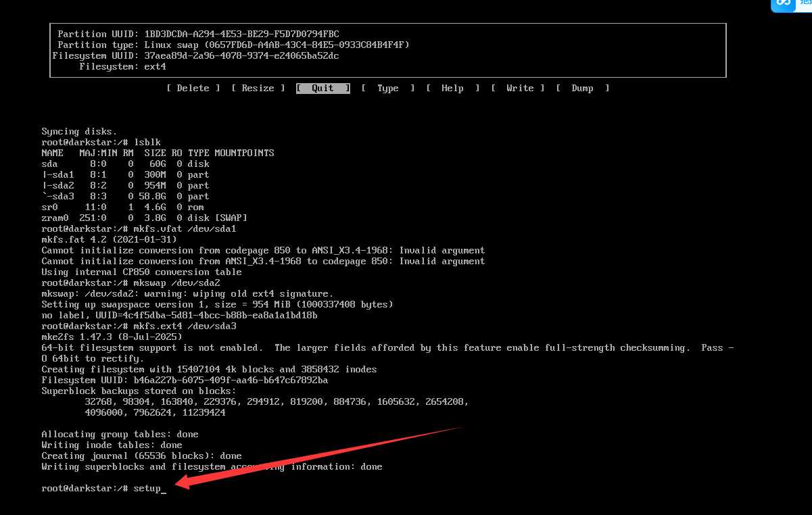Select the Dump option

(582, 88)
